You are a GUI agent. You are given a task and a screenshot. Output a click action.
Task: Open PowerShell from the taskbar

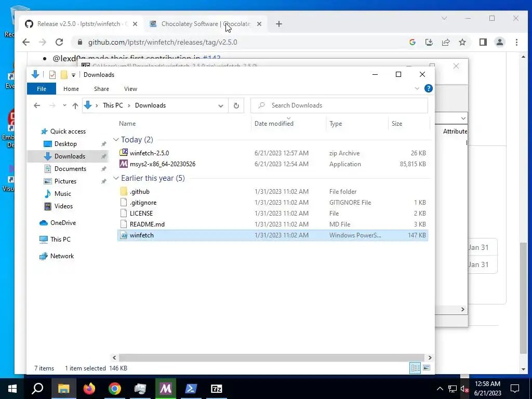click(x=191, y=389)
